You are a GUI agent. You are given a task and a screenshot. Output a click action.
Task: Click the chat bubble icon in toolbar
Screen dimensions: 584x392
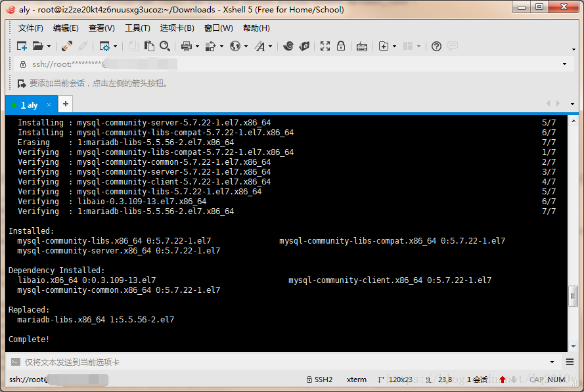[x=453, y=46]
